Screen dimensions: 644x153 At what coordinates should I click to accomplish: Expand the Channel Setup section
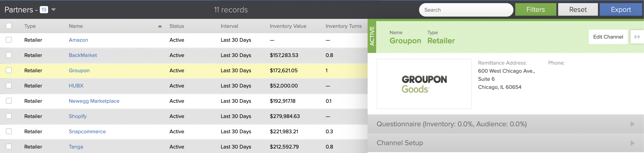[x=506, y=143]
